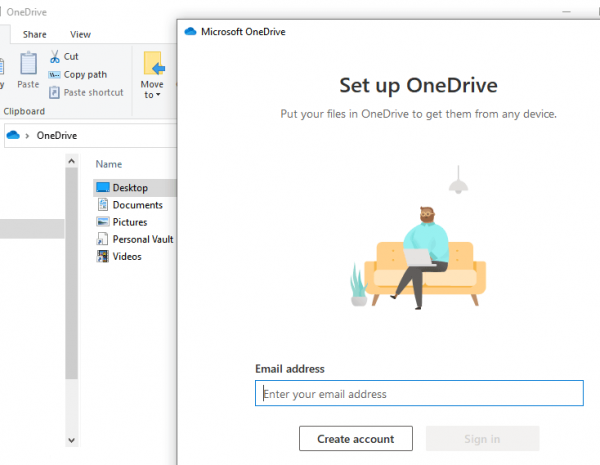Click the Create account button
Image resolution: width=600 pixels, height=465 pixels.
[355, 438]
